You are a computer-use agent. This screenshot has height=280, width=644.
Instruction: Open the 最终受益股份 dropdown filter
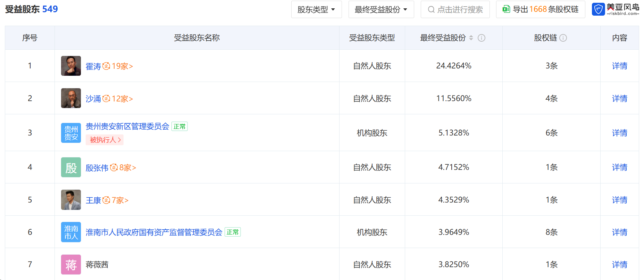coord(381,9)
